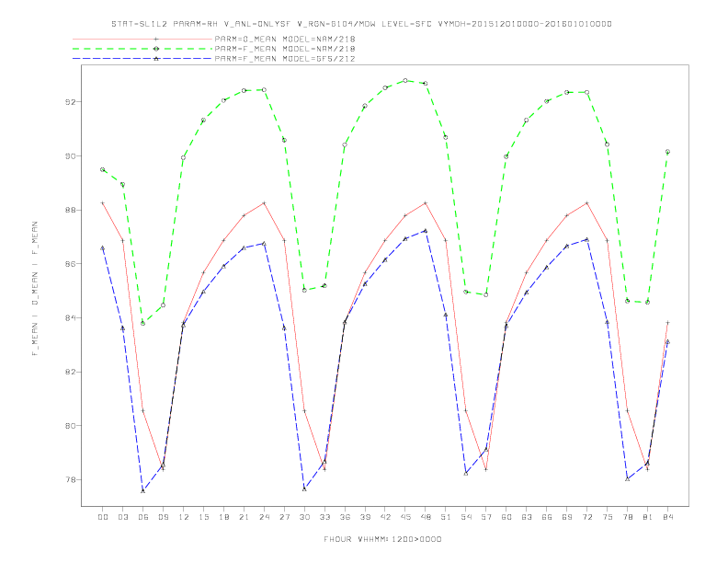This screenshot has width=728, height=563.
Task: Click x-axis tick label 09
Action: (163, 517)
